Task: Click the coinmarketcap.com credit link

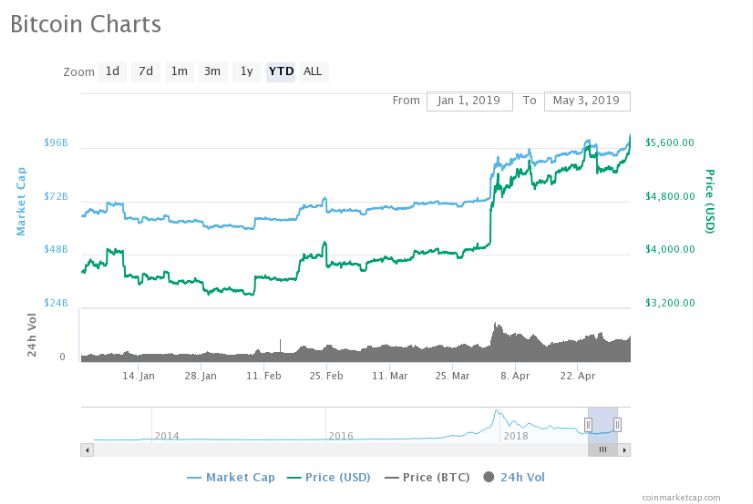Action: [x=681, y=497]
